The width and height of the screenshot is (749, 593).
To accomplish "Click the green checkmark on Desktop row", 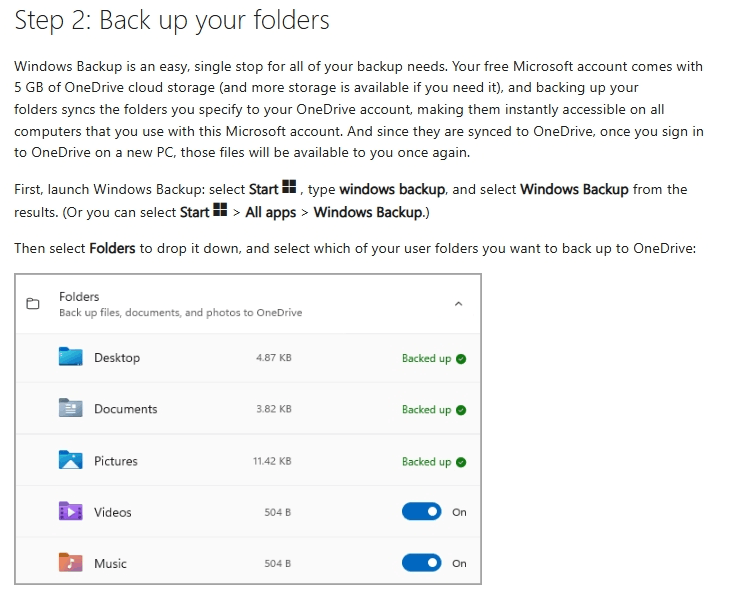I will tap(461, 359).
